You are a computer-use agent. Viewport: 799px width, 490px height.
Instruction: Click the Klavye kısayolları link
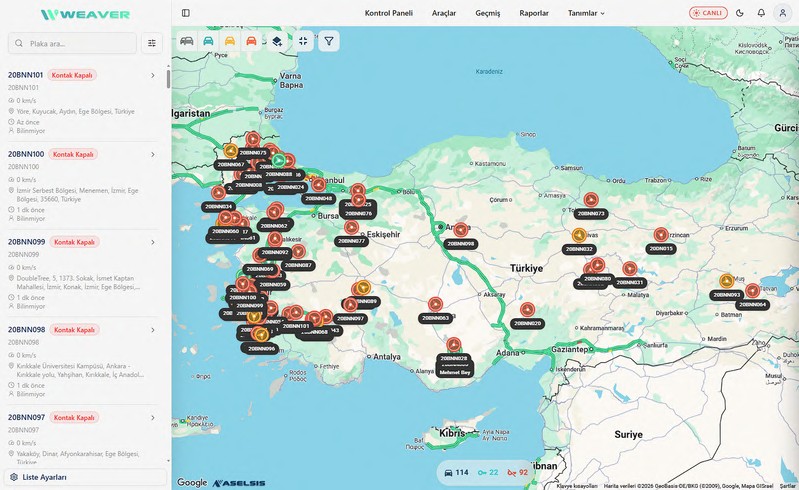click(x=577, y=486)
